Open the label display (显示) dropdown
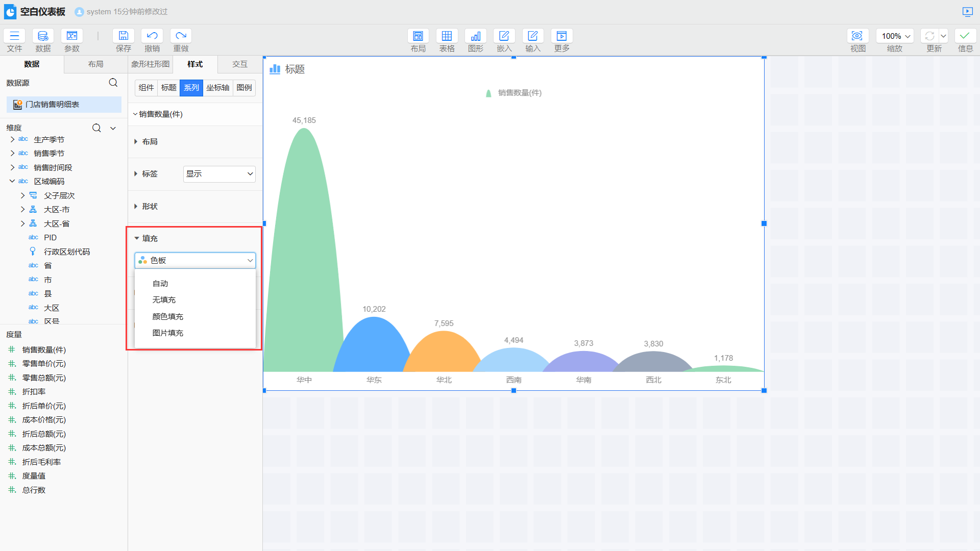Viewport: 980px width, 551px height. point(219,174)
